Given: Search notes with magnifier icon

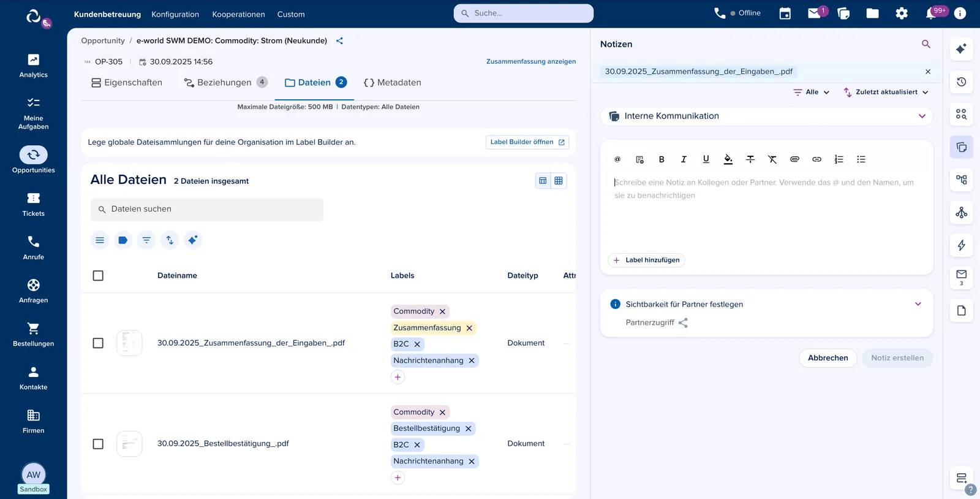Looking at the screenshot, I should tap(926, 44).
